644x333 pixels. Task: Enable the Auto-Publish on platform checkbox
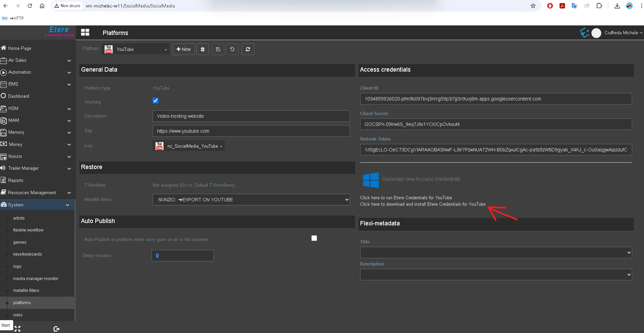tap(314, 238)
